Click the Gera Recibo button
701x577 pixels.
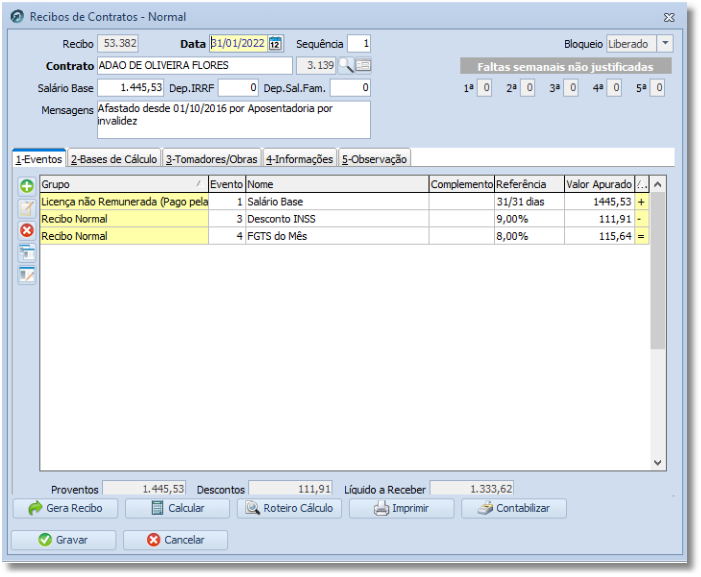click(x=65, y=508)
